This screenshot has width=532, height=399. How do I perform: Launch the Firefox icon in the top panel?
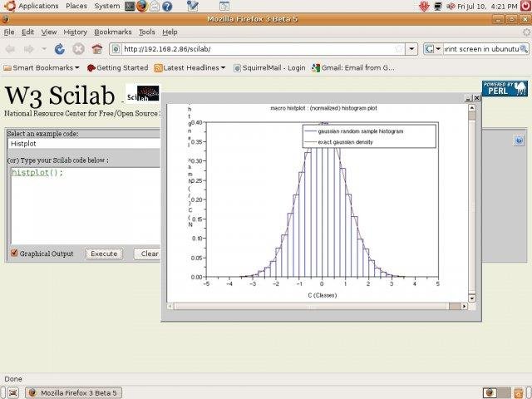pos(142,6)
